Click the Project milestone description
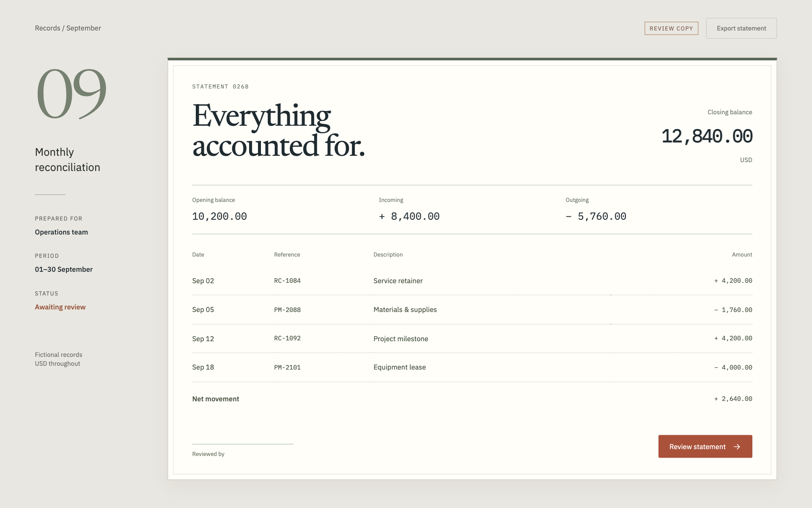The height and width of the screenshot is (508, 812). (x=401, y=339)
